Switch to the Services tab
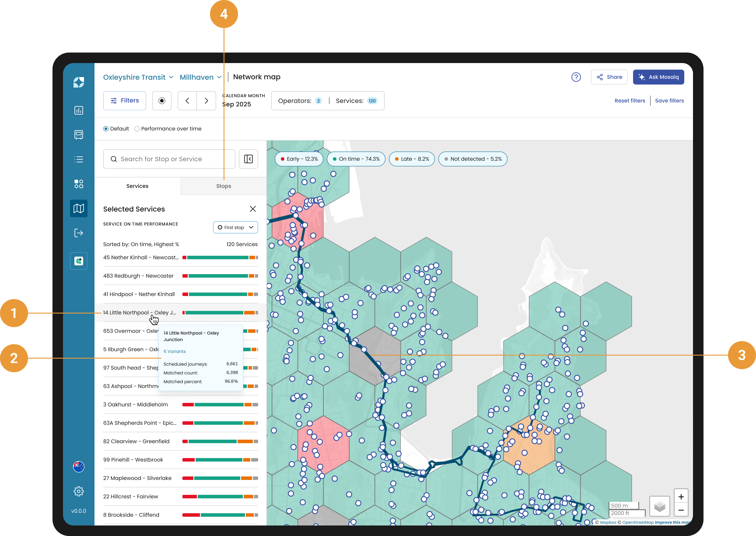Viewport: 756px width, 536px height. (137, 186)
